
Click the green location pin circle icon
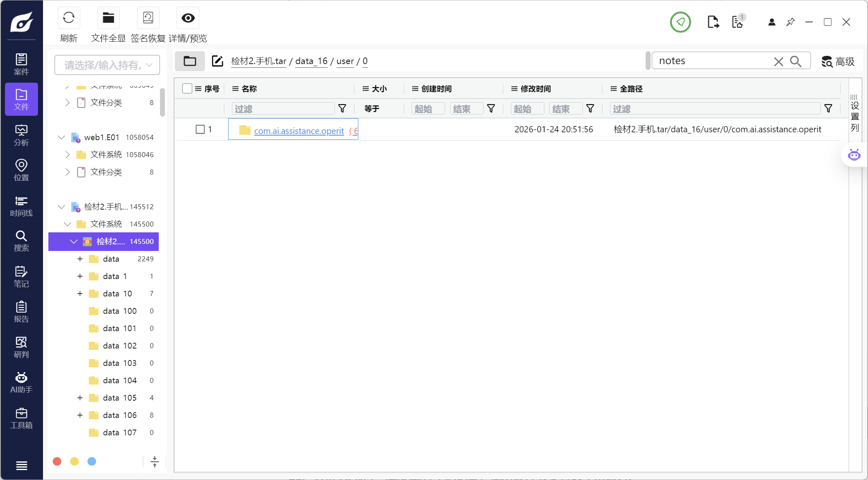tap(680, 22)
